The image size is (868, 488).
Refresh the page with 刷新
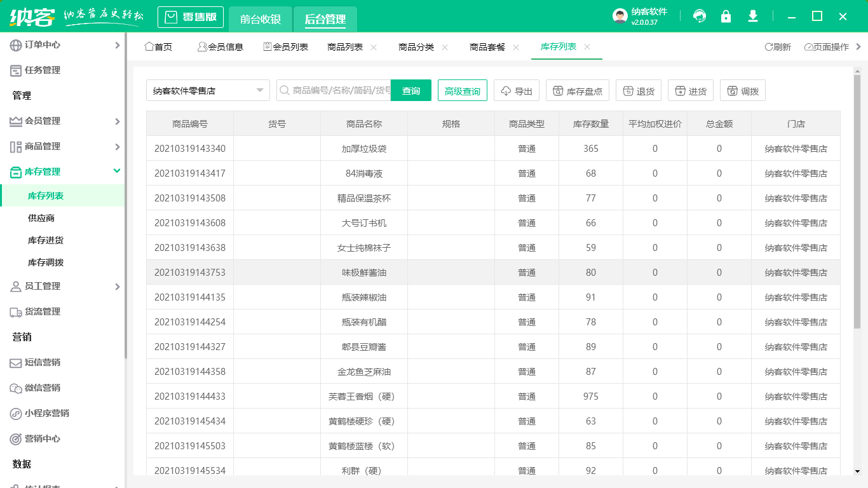coord(778,46)
